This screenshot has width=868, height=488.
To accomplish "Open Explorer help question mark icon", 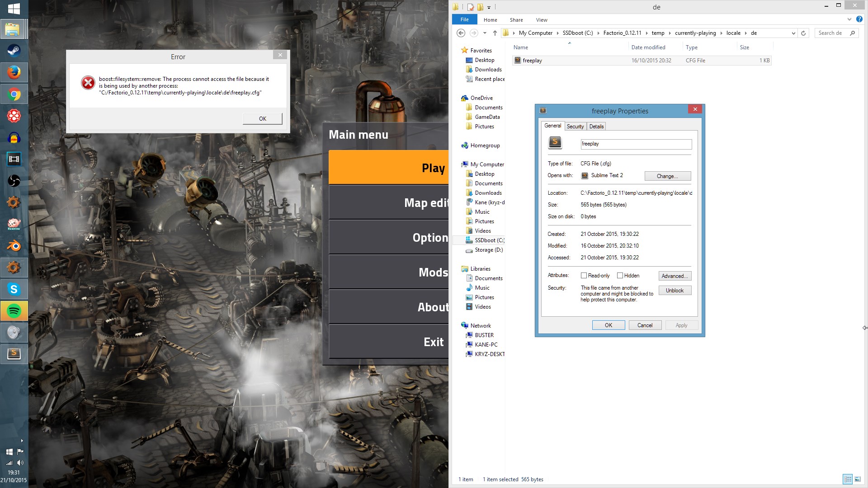I will (x=859, y=19).
